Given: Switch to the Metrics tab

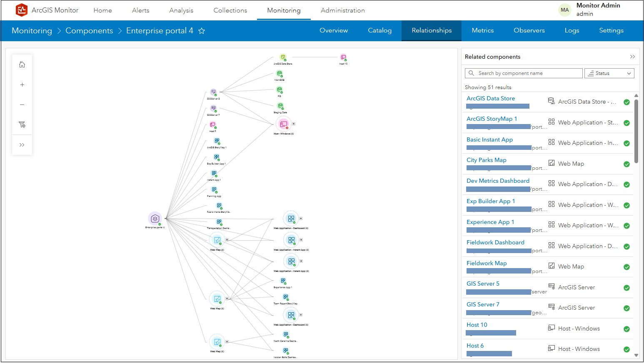Looking at the screenshot, I should coord(482,30).
